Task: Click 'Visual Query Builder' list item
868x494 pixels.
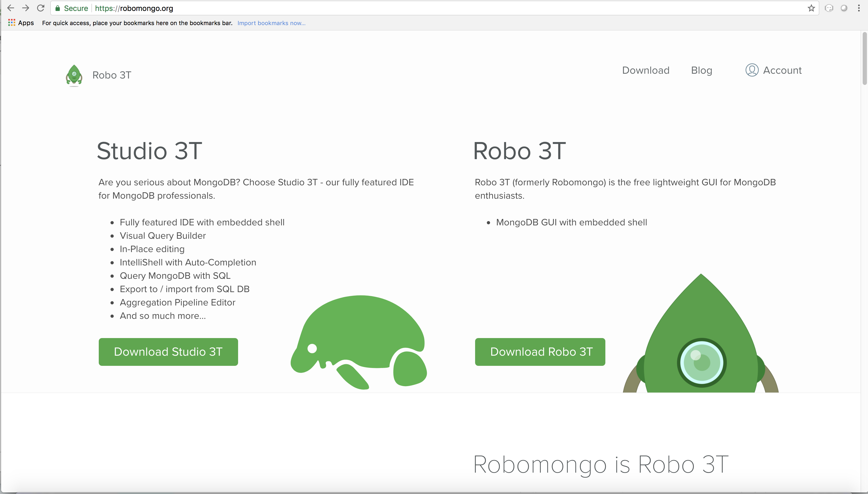Action: pyautogui.click(x=163, y=236)
